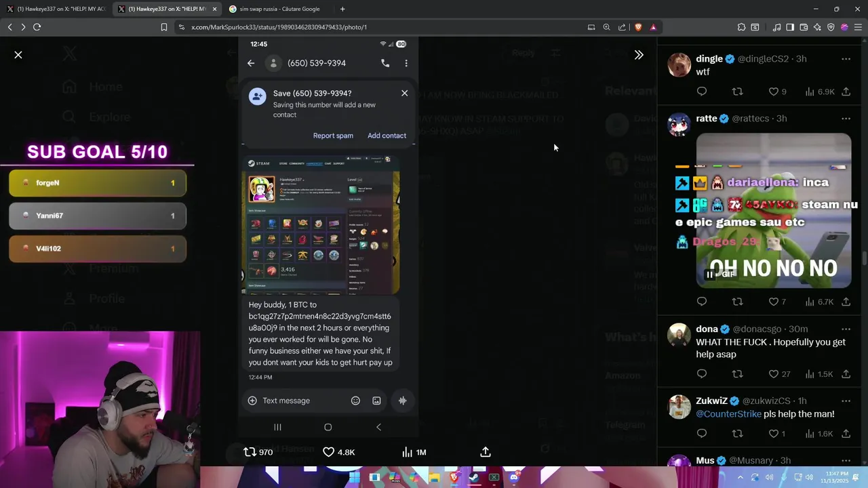Pause the GIF in ratte's reply
The image size is (868, 488).
click(710, 274)
